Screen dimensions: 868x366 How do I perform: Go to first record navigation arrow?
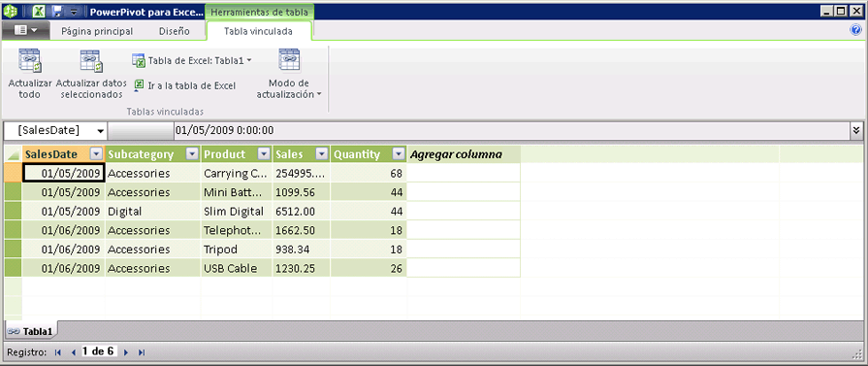[57, 352]
